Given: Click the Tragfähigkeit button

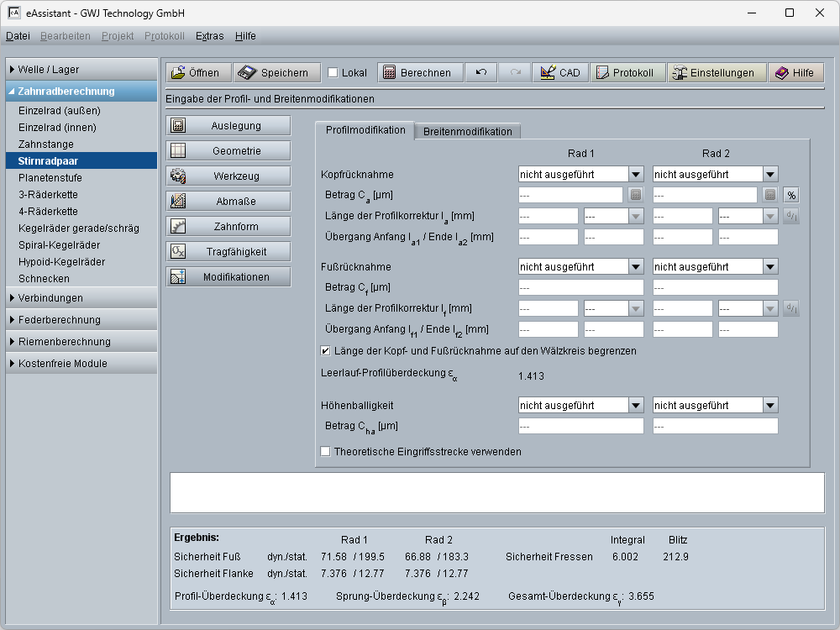Looking at the screenshot, I should [x=228, y=252].
